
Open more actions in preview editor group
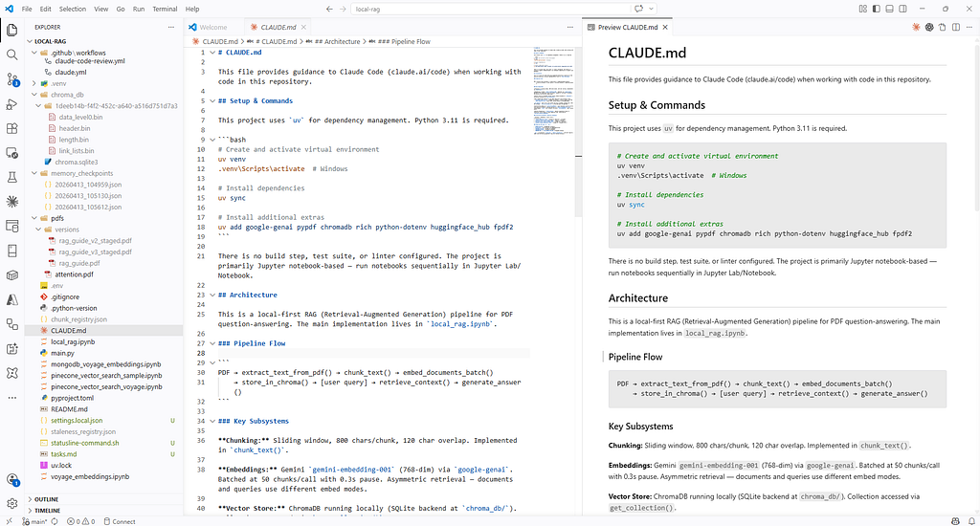969,27
